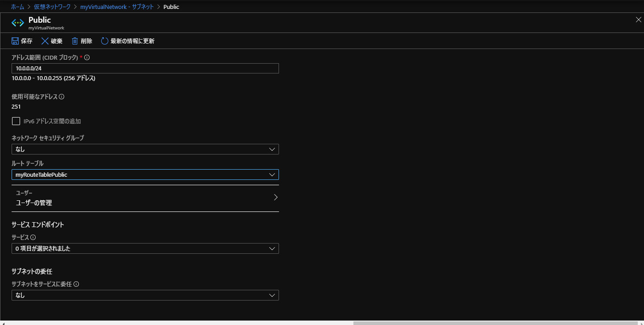
Task: Open the サービス endpoint dropdown
Action: coord(145,248)
